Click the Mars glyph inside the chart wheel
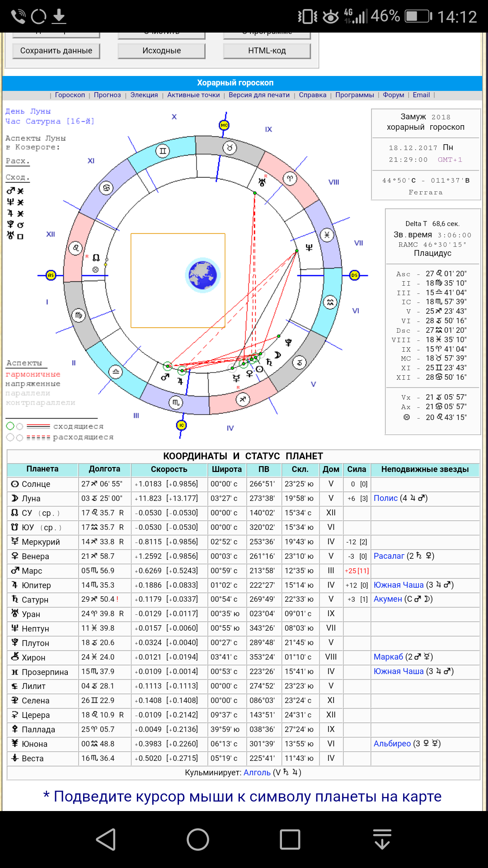The width and height of the screenshot is (488, 868). 165,377
